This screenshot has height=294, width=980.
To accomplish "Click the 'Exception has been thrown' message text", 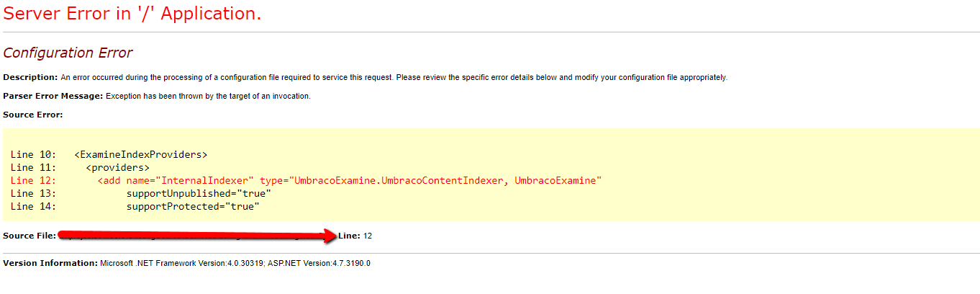I will pos(151,96).
